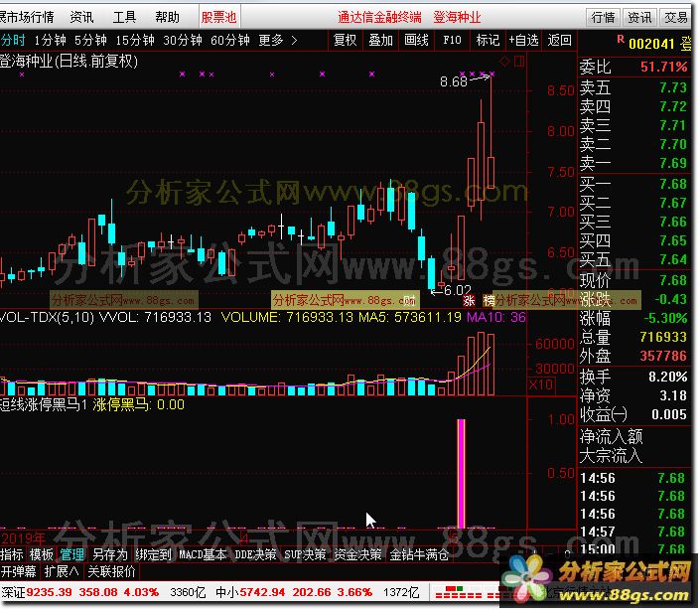The width and height of the screenshot is (700, 610).
Task: Click the 返回 back button
Action: (x=559, y=40)
